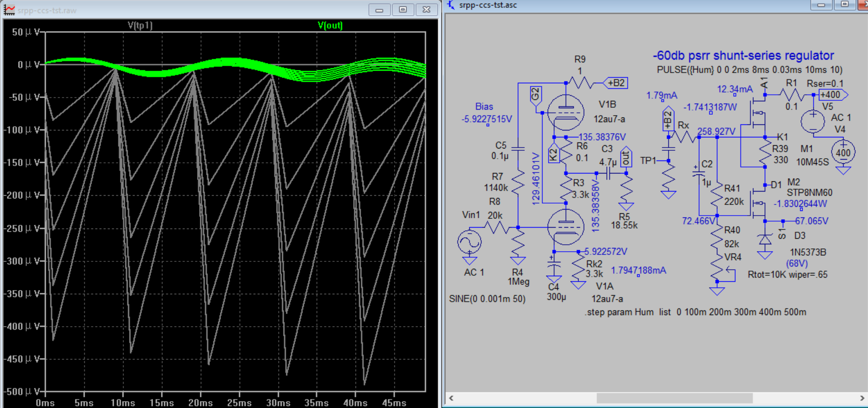The image size is (868, 408).
Task: Click the 45ms time axis label
Action: [x=394, y=403]
